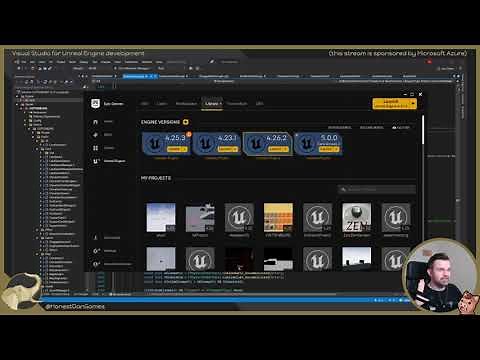The height and width of the screenshot is (360, 480).
Task: Switch to the Library tab
Action: tap(212, 104)
